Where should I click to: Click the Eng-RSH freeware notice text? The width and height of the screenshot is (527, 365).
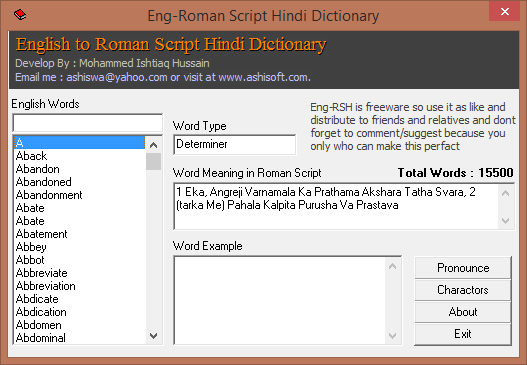413,126
